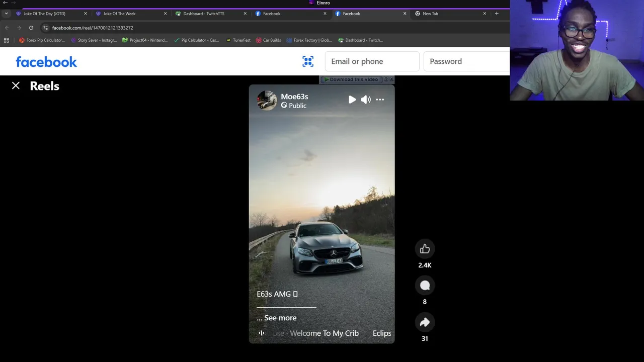644x362 pixels.
Task: Close the Dashboard - TwitchTTS tab
Action: [245, 14]
